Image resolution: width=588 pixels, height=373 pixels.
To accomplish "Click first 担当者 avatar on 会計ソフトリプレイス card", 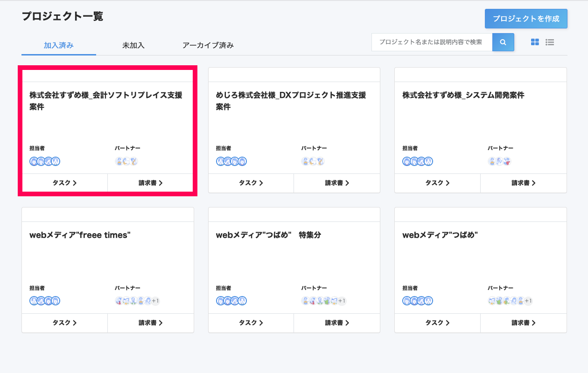I will [34, 161].
